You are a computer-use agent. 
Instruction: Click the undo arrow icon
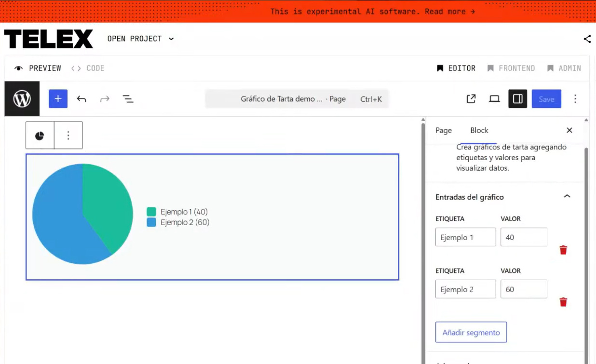[x=81, y=99]
